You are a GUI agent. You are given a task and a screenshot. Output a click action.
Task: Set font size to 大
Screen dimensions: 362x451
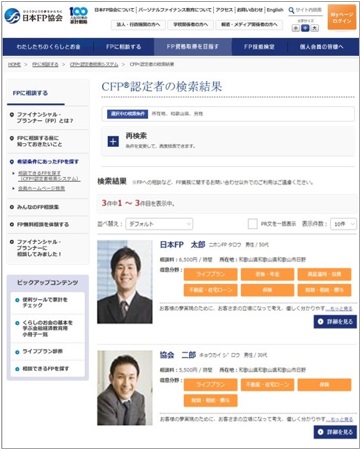pos(315,28)
